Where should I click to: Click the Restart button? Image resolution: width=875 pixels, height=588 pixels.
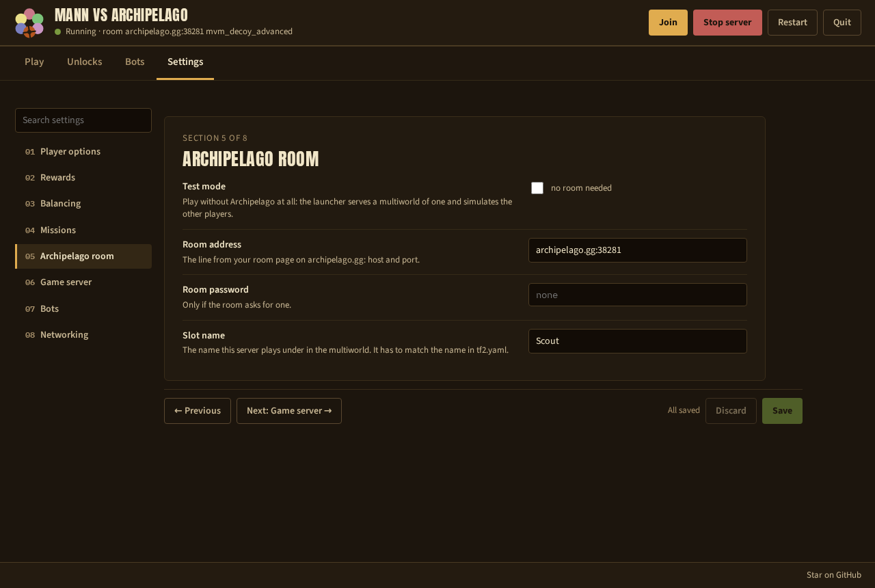click(x=792, y=23)
